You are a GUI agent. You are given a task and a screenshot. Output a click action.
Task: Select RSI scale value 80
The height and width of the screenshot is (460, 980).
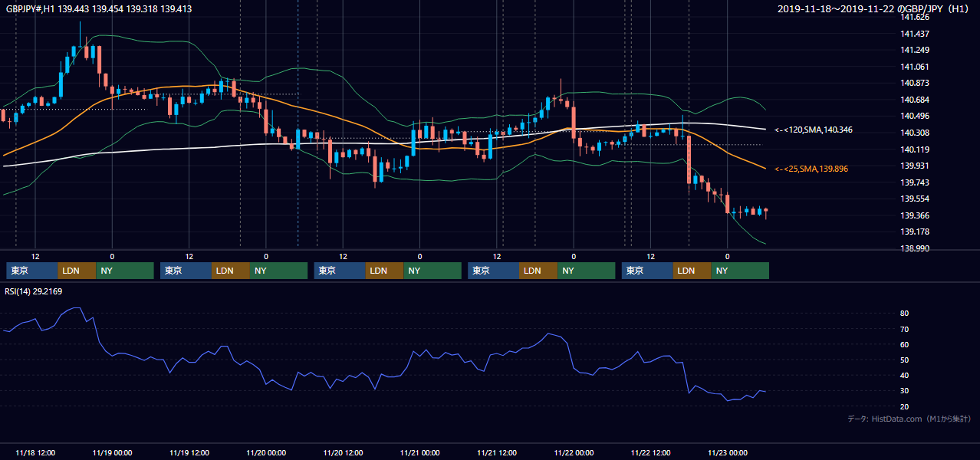point(905,314)
